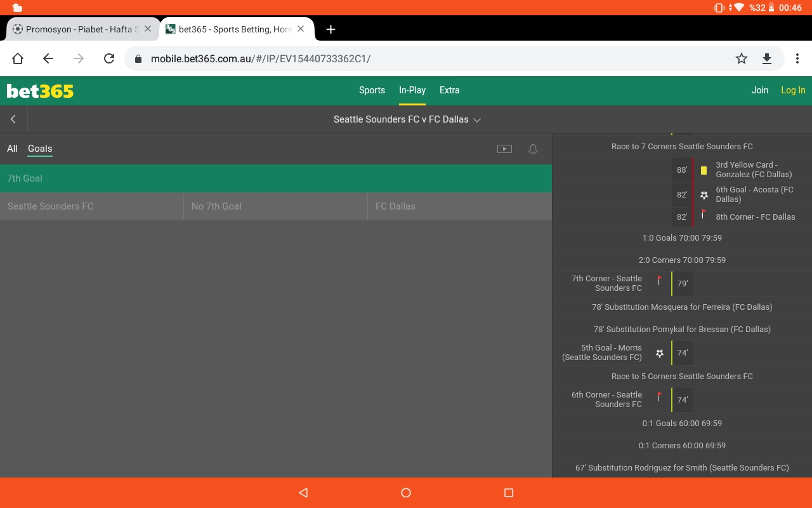This screenshot has height=508, width=812.
Task: Click 5th Goal - Morris event text
Action: tap(602, 352)
